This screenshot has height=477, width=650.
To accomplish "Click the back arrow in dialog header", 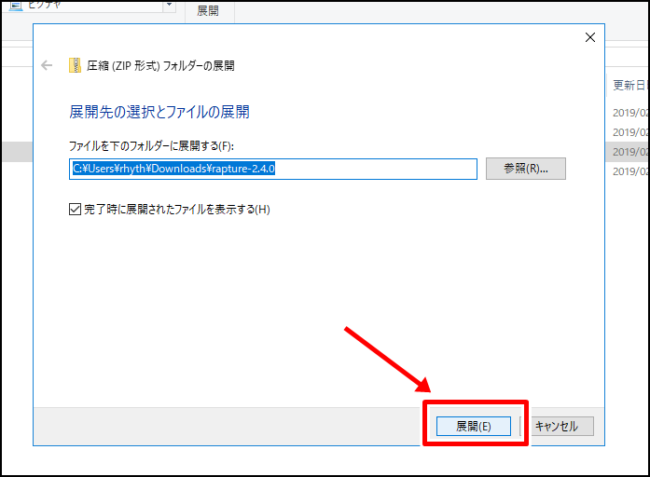I will (47, 65).
